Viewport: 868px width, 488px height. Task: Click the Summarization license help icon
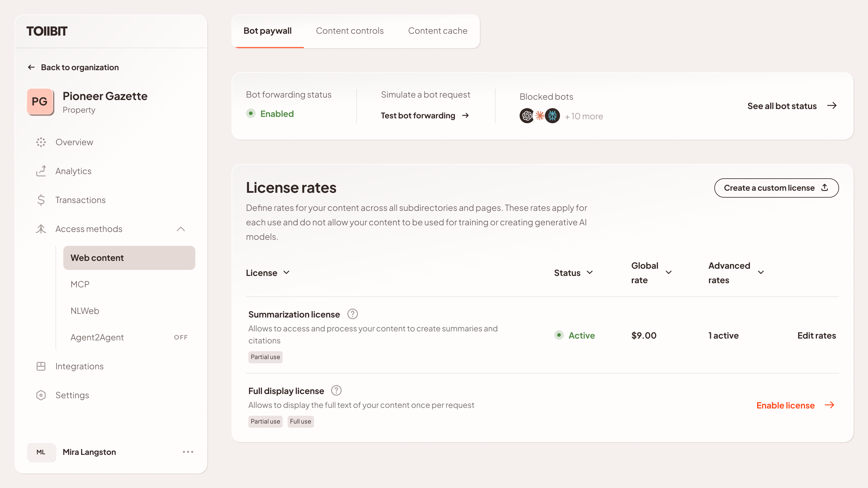tap(352, 314)
